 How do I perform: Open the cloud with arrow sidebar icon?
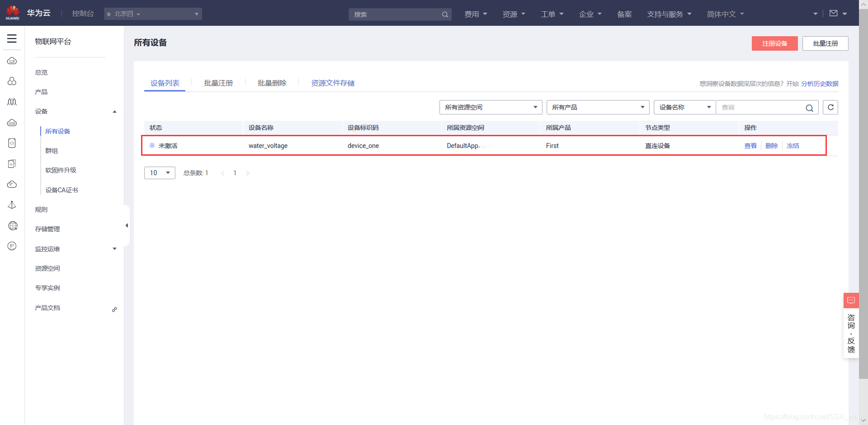[12, 184]
